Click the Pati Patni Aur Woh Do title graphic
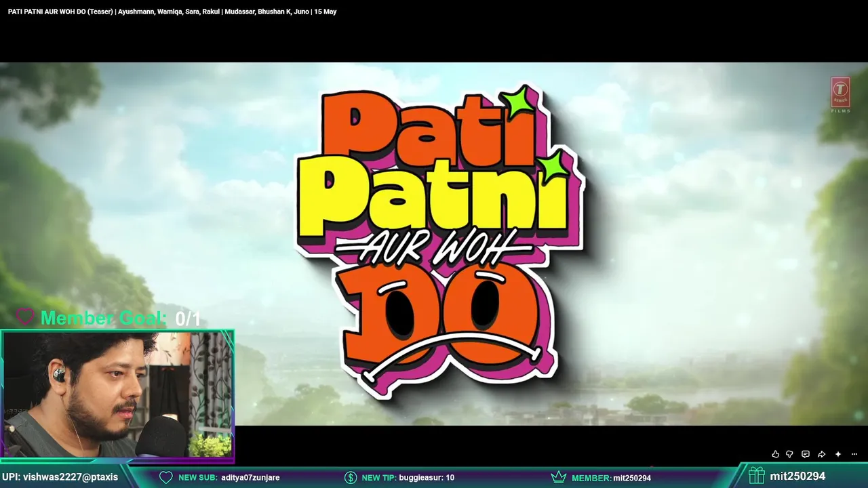Image resolution: width=868 pixels, height=488 pixels. pos(440,241)
